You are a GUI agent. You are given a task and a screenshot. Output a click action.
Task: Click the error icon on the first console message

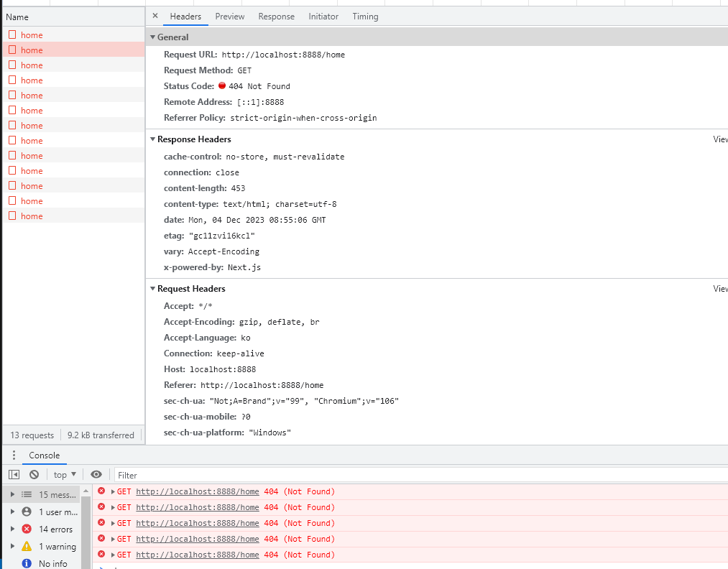[101, 491]
